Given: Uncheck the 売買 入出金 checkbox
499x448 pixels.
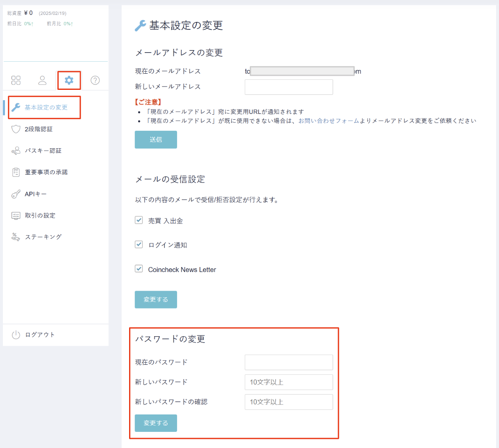Looking at the screenshot, I should coord(139,220).
